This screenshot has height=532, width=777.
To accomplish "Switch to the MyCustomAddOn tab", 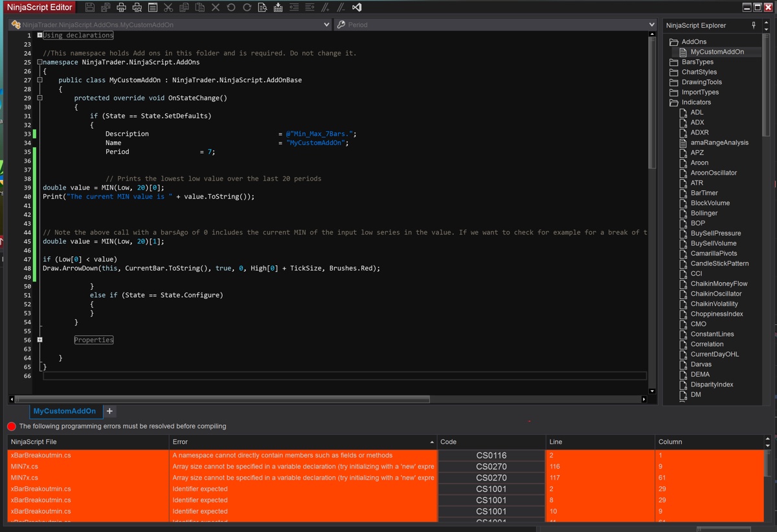I will coord(64,411).
